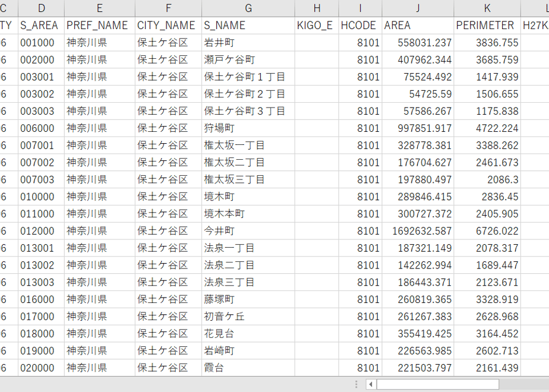Select column G header
This screenshot has height=392, width=549.
coord(248,8)
